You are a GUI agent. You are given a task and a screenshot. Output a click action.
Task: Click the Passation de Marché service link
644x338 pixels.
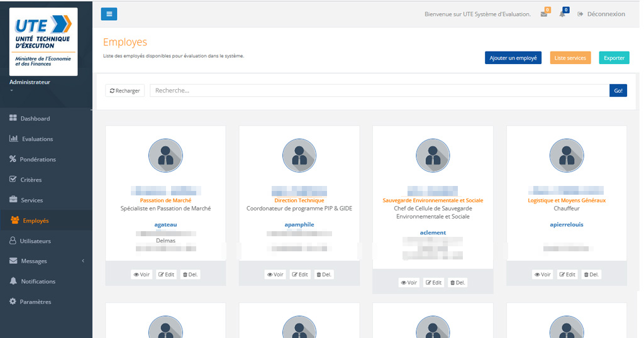coord(165,200)
